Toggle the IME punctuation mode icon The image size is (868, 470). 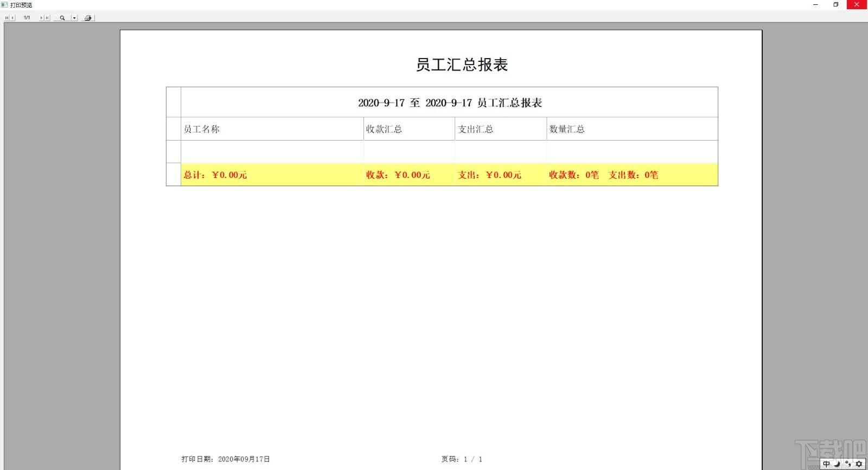[848, 463]
